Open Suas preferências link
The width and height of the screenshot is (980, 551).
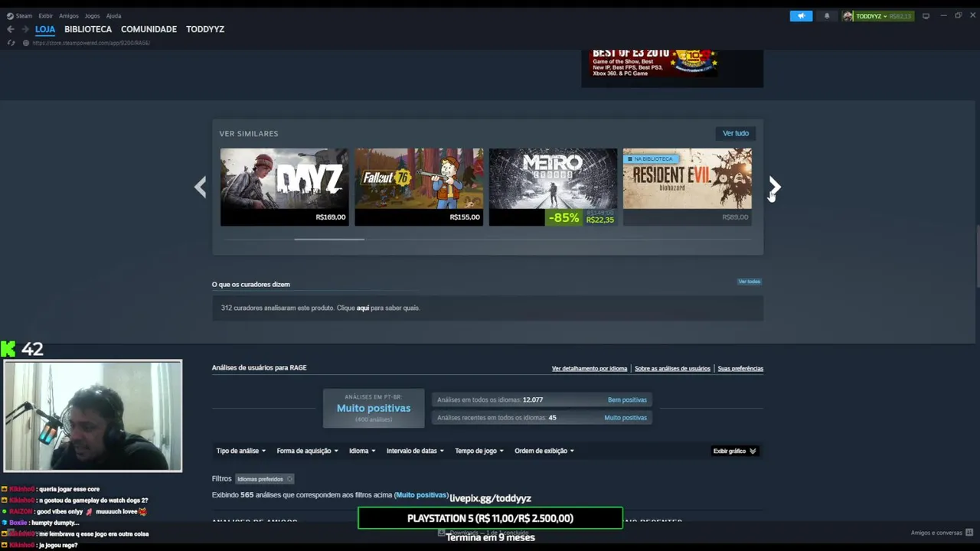pyautogui.click(x=740, y=368)
